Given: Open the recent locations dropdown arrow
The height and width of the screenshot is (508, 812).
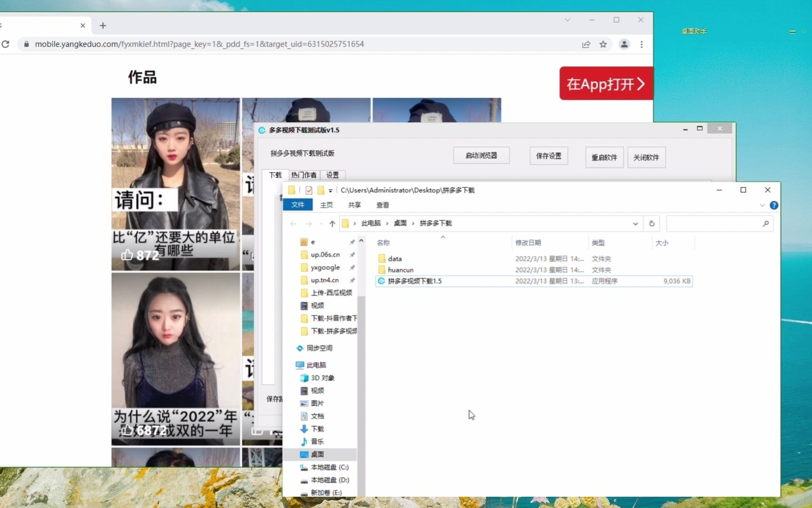Looking at the screenshot, I should point(321,223).
